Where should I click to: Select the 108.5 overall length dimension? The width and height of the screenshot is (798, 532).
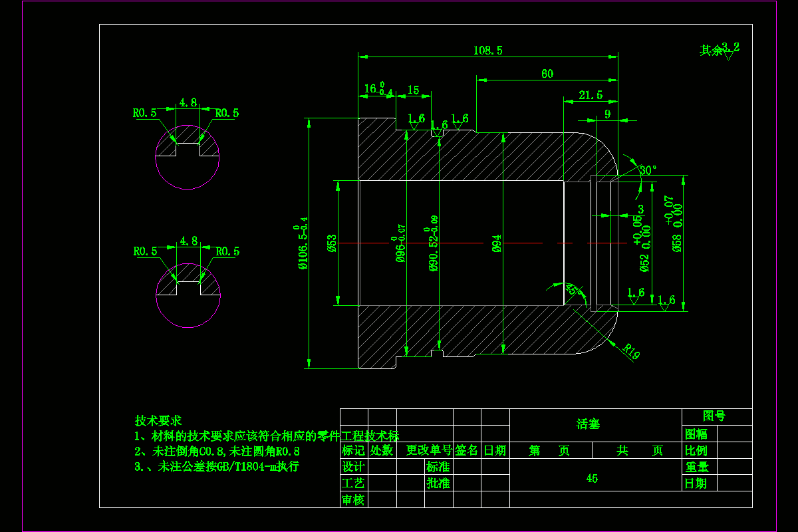point(487,50)
